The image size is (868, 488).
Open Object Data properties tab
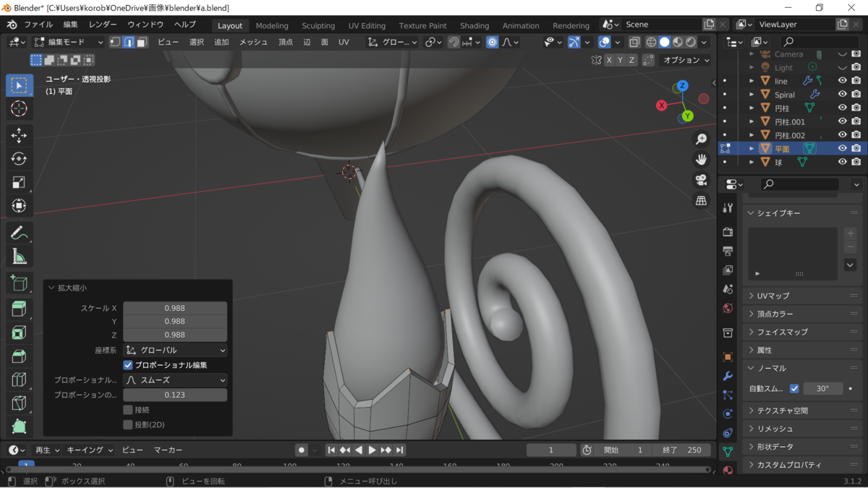coord(728,451)
